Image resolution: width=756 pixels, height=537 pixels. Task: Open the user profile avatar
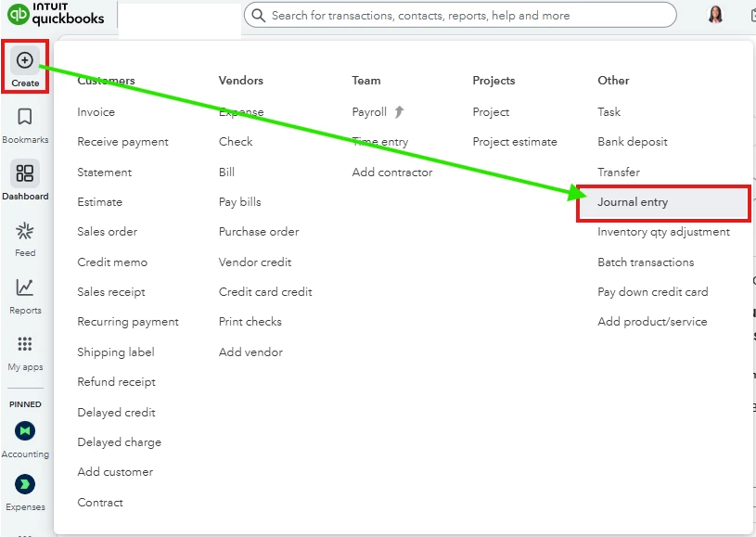point(716,15)
